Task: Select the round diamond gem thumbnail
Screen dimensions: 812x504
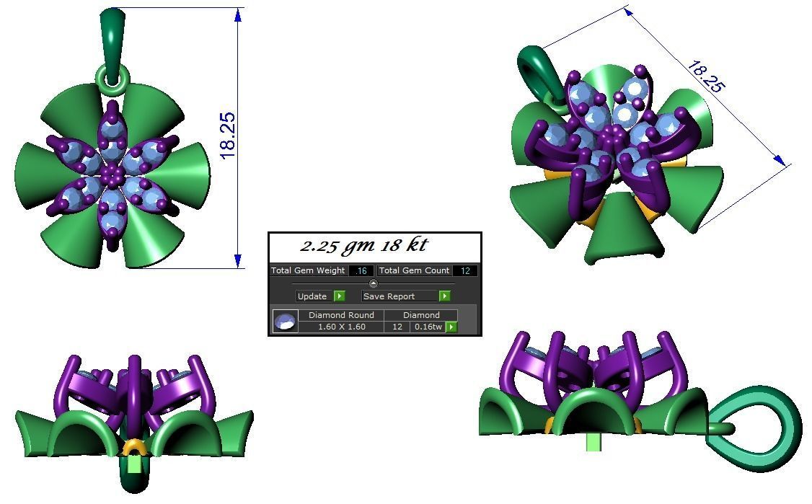Action: [x=286, y=321]
